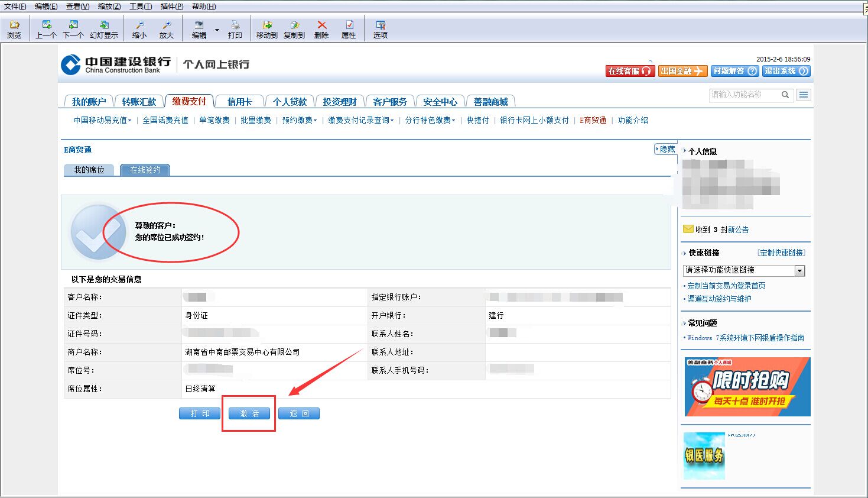
Task: Hide the sidebar via 隐藏 toggle
Action: click(x=665, y=149)
